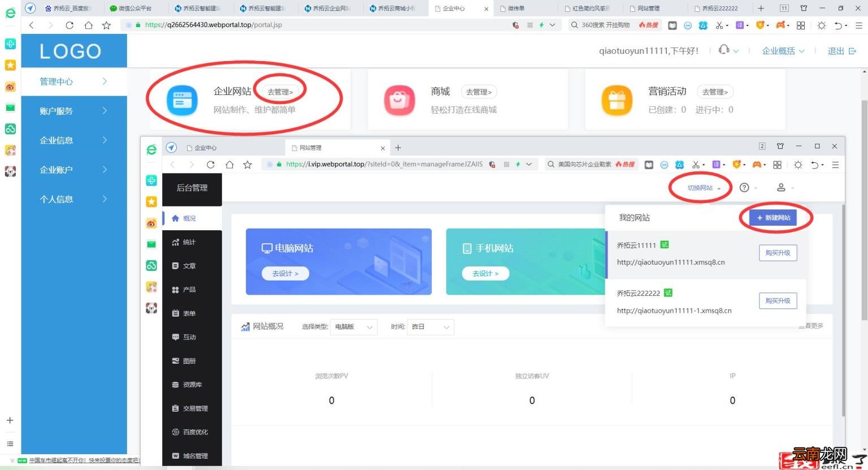868x470 pixels.
Task: Click the help question mark icon in 后台管理
Action: coord(744,187)
